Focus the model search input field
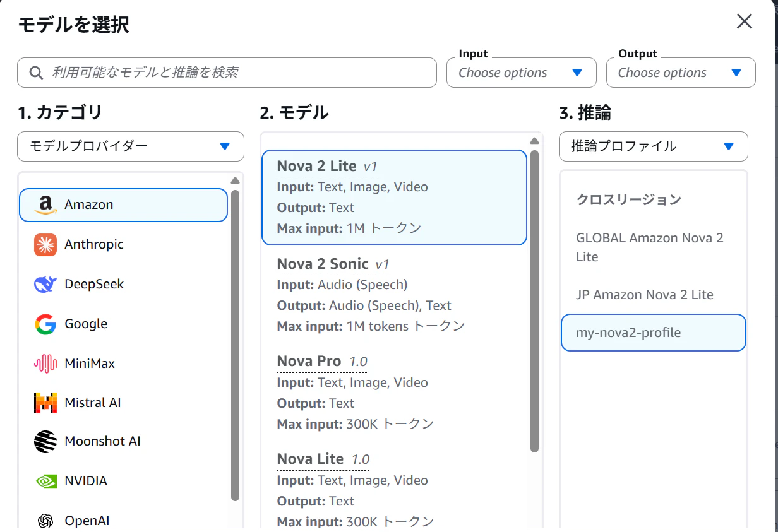778x532 pixels. pos(227,73)
